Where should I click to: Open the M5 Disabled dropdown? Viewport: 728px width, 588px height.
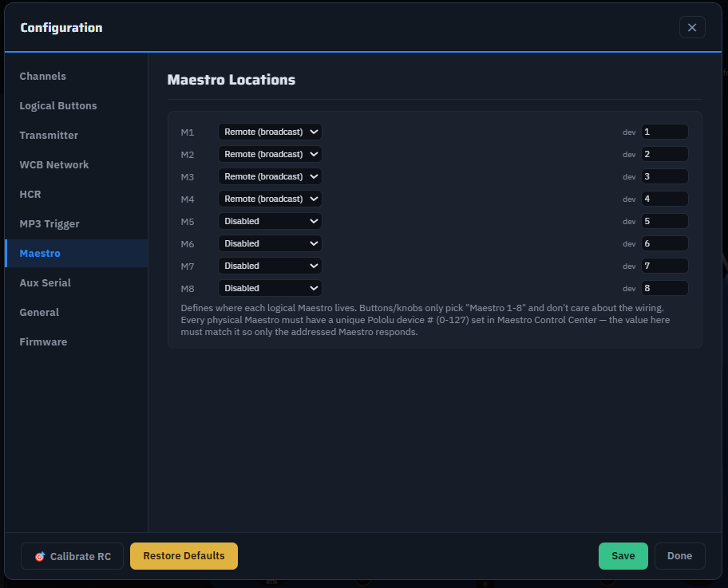[x=271, y=221]
